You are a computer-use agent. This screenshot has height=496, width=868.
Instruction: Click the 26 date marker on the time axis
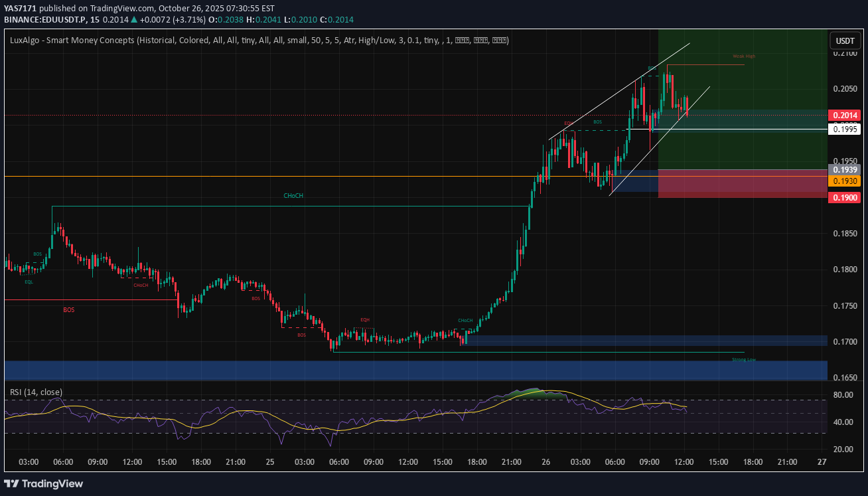(545, 461)
